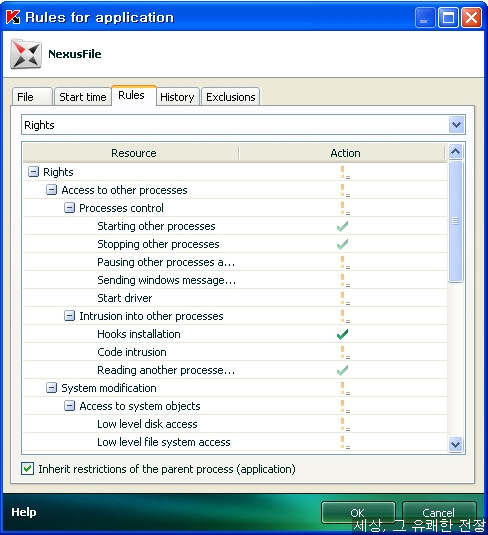Select the Code intrusion row
Screen dimensions: 488x535
click(x=235, y=352)
